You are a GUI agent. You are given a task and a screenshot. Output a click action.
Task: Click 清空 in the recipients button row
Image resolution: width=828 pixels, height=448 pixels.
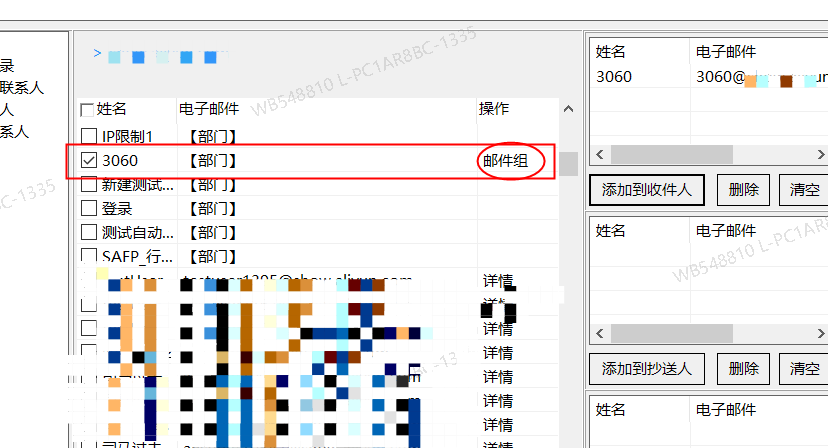pyautogui.click(x=804, y=189)
